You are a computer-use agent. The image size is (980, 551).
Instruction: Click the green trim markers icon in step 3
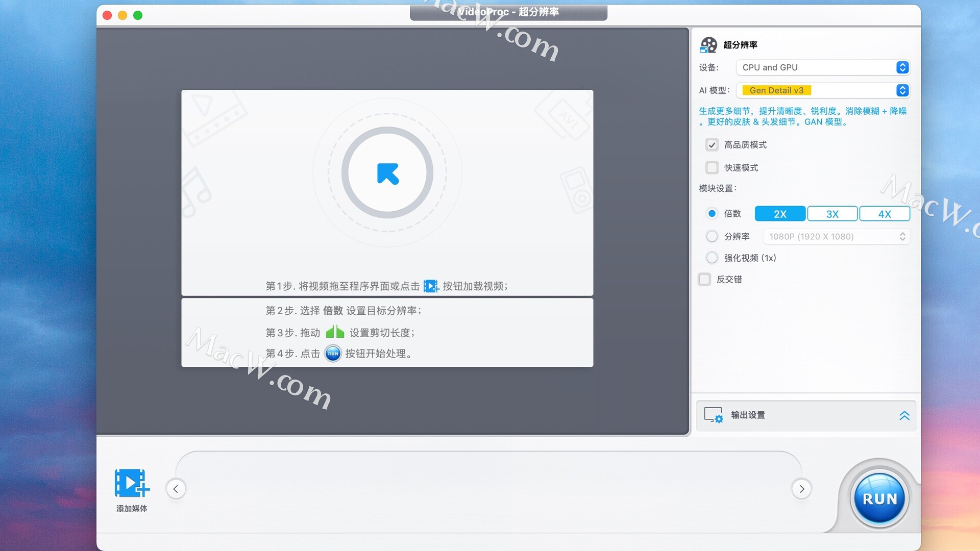click(x=335, y=332)
